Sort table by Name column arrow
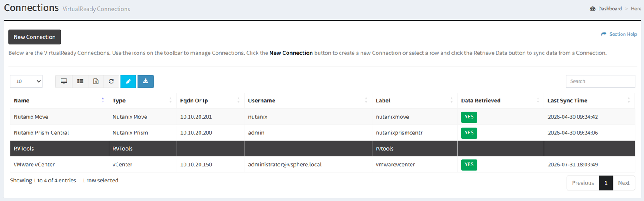The height and width of the screenshot is (201, 644). pyautogui.click(x=103, y=100)
